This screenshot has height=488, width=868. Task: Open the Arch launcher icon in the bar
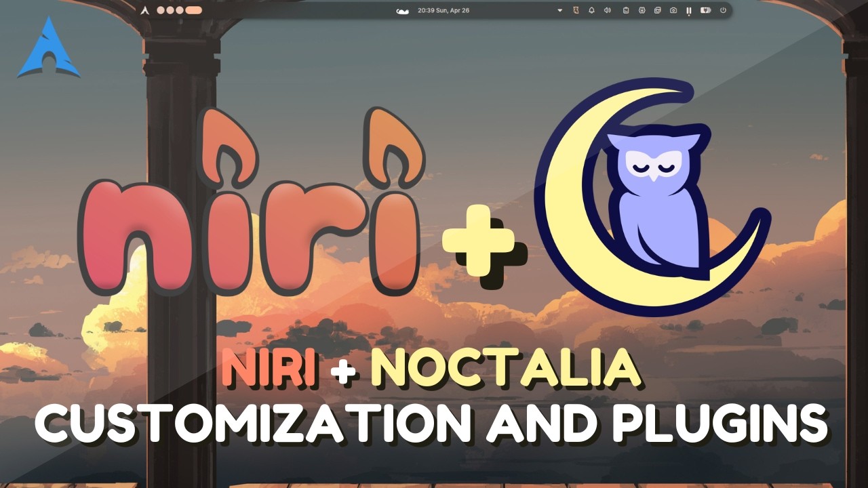coord(144,10)
